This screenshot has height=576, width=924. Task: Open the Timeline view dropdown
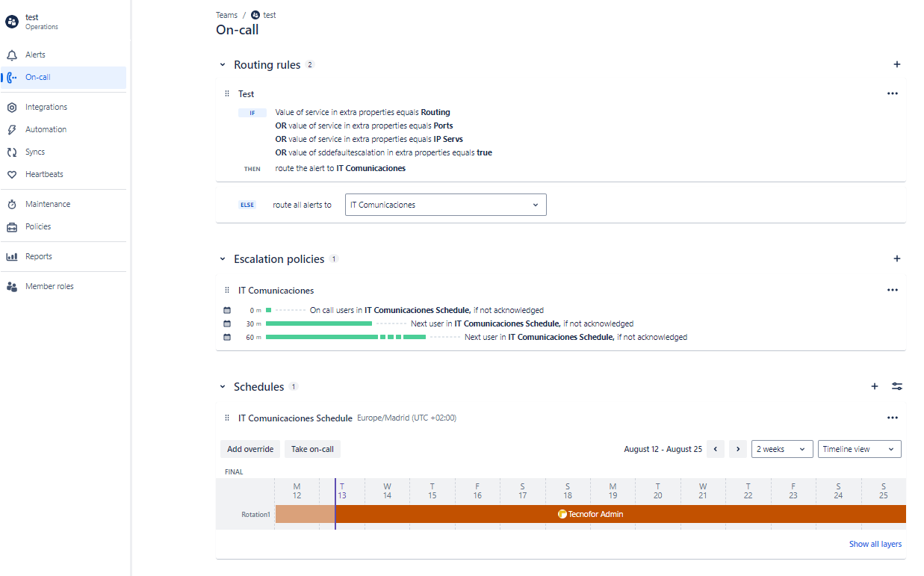pos(859,449)
